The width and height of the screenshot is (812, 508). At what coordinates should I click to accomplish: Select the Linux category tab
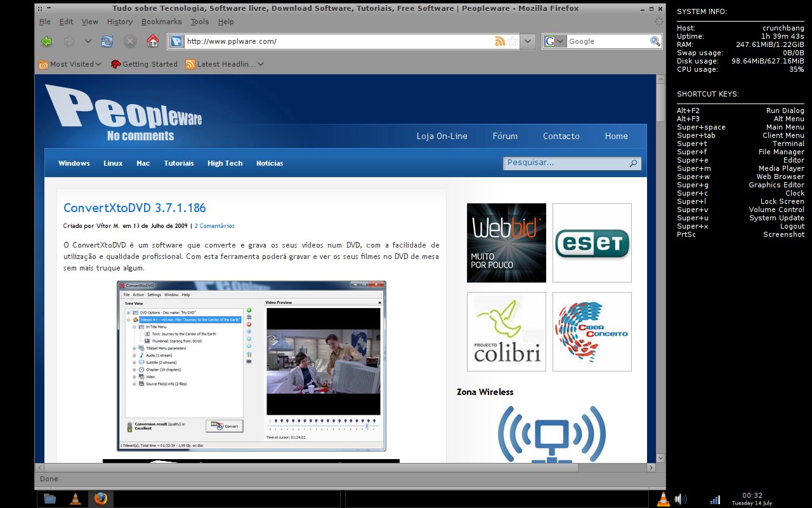tap(113, 163)
